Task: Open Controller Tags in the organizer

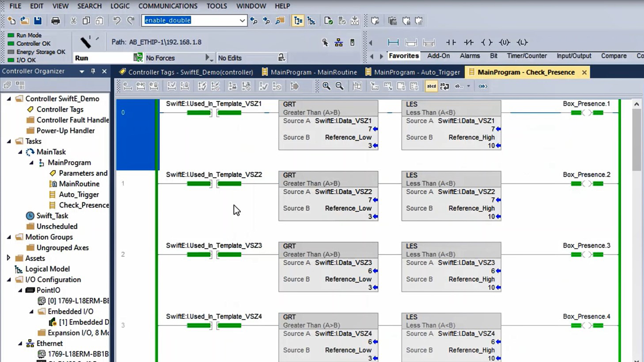Action: click(x=60, y=109)
